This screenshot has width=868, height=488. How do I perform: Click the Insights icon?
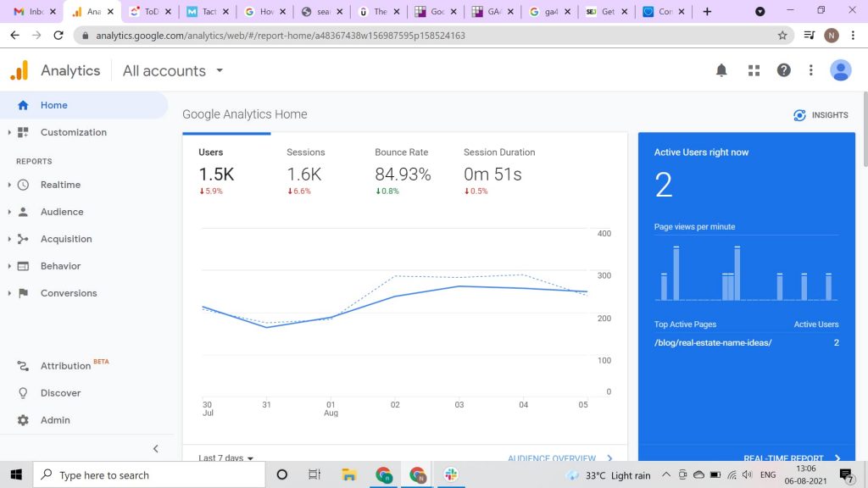point(799,115)
